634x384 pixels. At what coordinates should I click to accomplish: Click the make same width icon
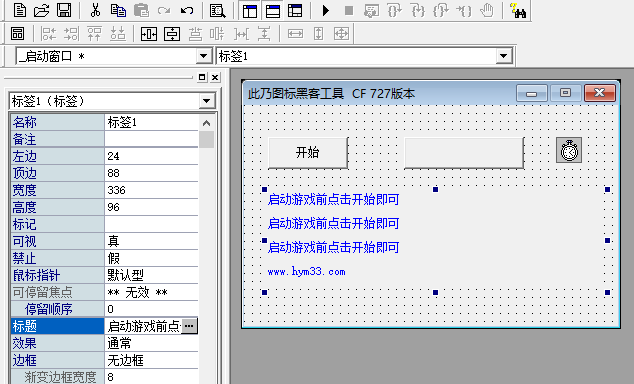tap(295, 34)
